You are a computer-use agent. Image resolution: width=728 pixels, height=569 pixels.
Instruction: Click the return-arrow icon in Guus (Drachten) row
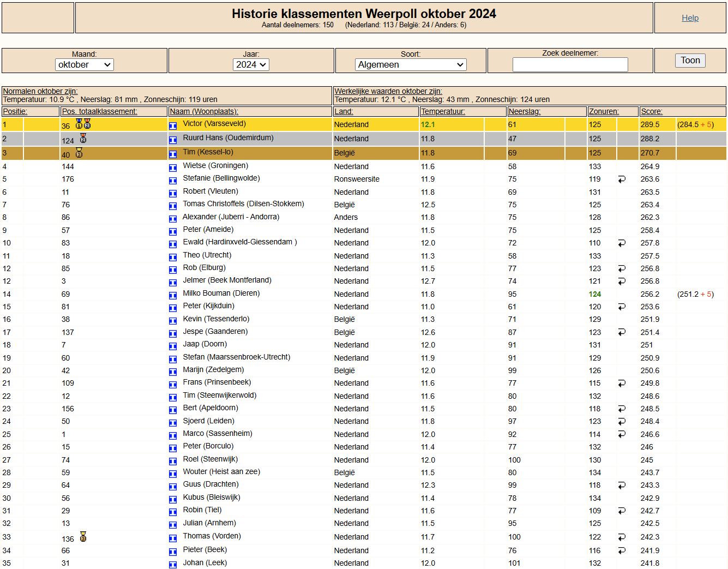click(622, 485)
